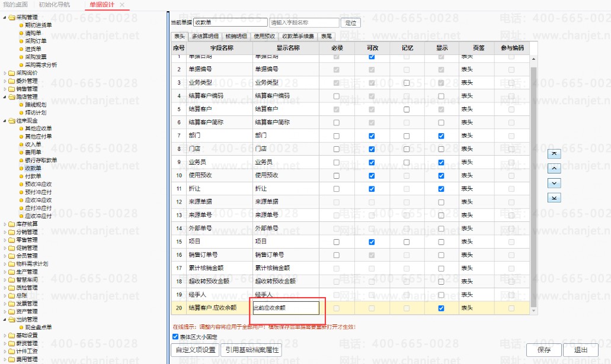Toggle 显示 checkbox in the 部门 row
This screenshot has height=364, width=611.
coord(441,136)
